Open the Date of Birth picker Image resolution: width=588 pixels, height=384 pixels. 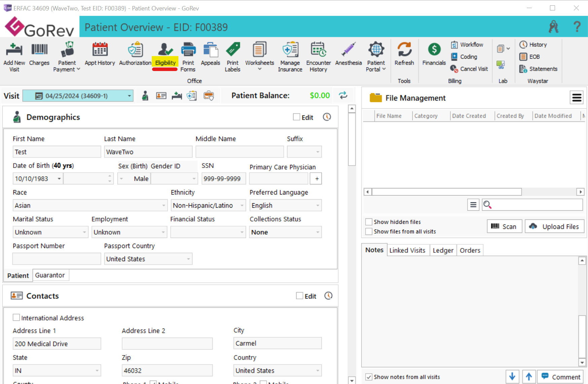[x=59, y=178]
